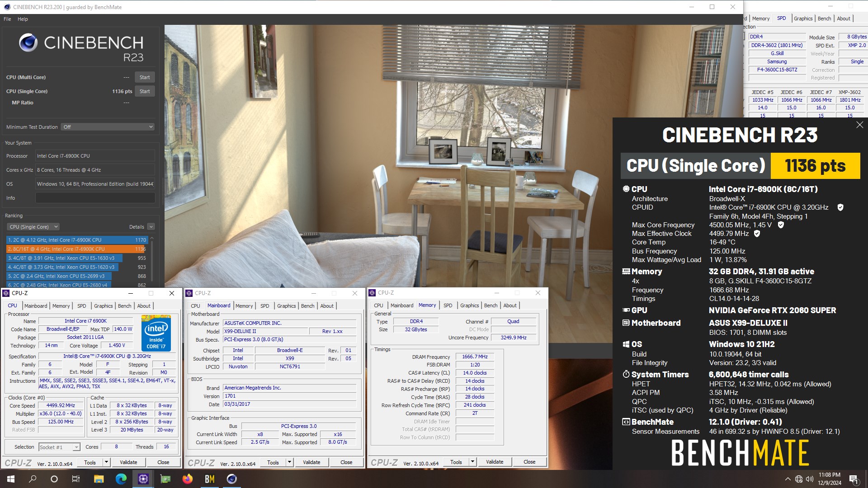Open the green hardware app in taskbar
Screen dimensions: 868x488
click(x=165, y=479)
